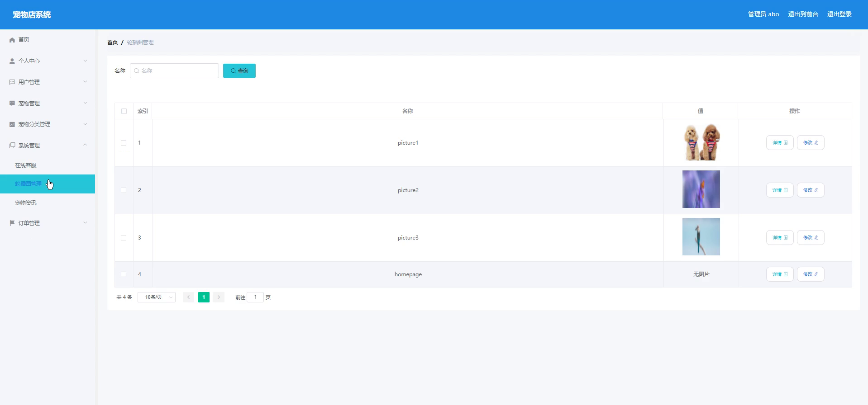Viewport: 868px width, 405px height.
Task: Open the 首页 sidebar menu label
Action: point(24,40)
